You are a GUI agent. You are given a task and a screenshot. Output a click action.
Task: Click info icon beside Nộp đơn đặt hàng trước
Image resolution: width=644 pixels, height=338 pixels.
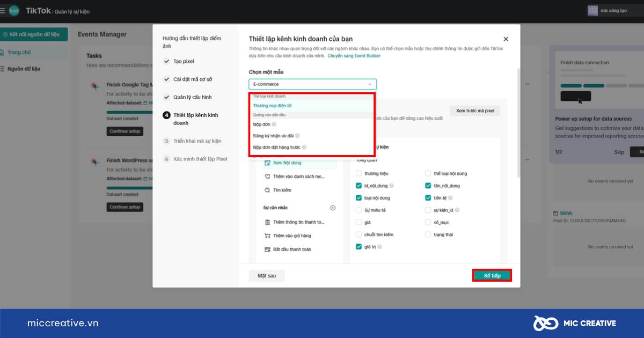304,147
